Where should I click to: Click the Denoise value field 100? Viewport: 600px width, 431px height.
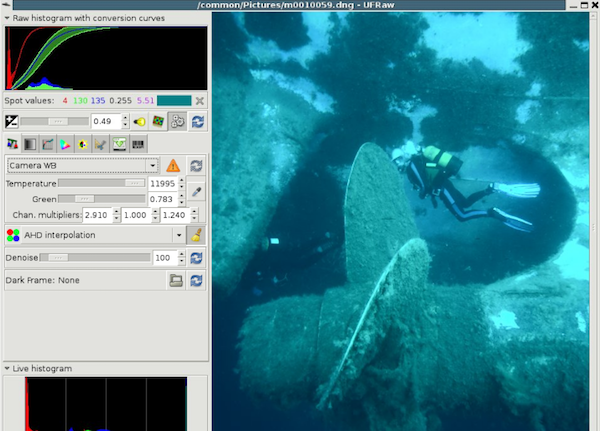(x=165, y=258)
